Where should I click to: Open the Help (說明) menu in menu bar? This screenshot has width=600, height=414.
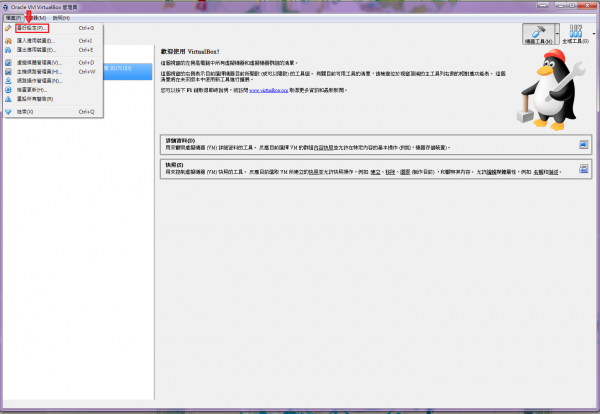pyautogui.click(x=61, y=18)
